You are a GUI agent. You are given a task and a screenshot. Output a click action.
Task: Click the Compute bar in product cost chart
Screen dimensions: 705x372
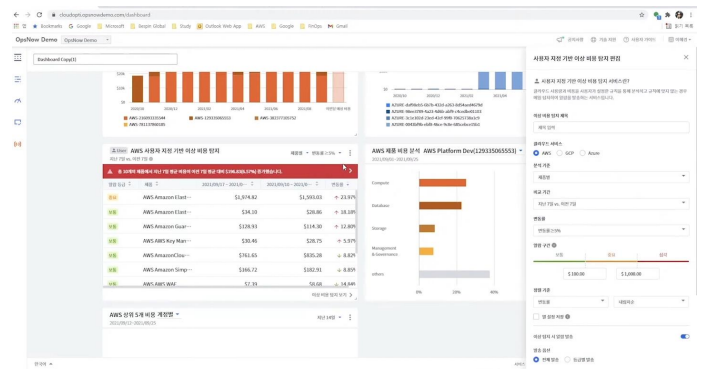click(x=442, y=183)
